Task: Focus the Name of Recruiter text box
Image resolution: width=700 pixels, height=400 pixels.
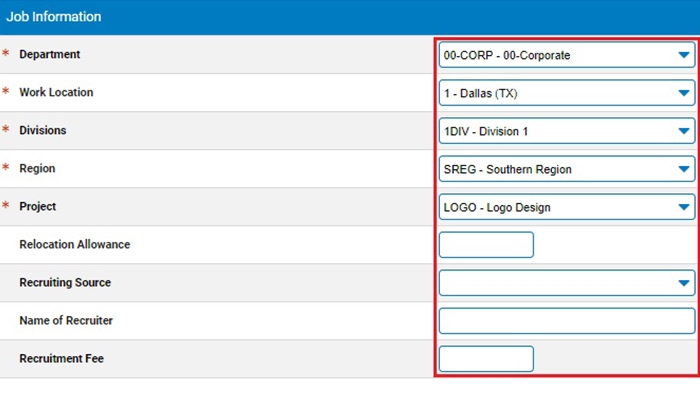Action: coord(566,321)
